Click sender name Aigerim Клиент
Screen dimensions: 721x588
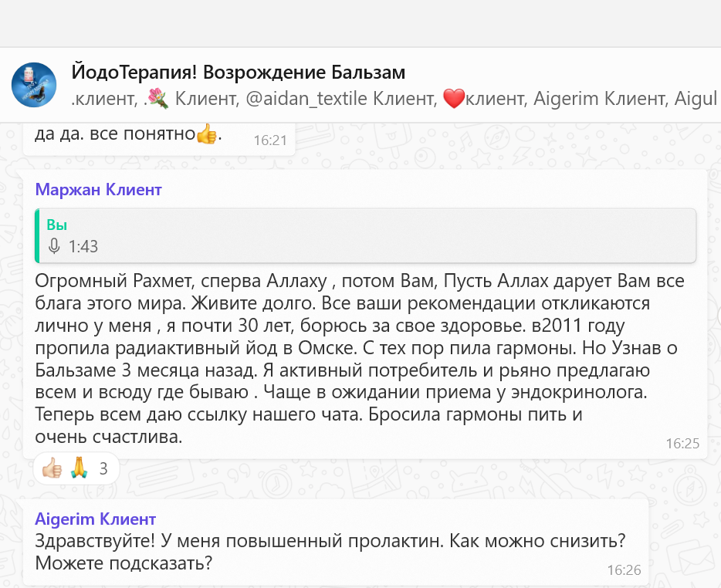coord(96,519)
